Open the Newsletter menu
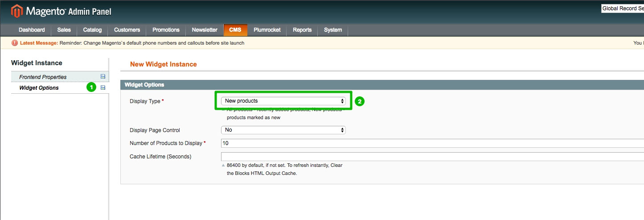Screen dimensions: 644x220 tap(205, 30)
